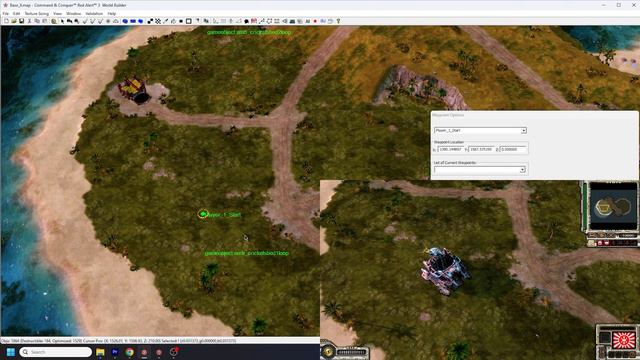
Task: Click the first checkmark toolbar icon
Action: coord(85,21)
